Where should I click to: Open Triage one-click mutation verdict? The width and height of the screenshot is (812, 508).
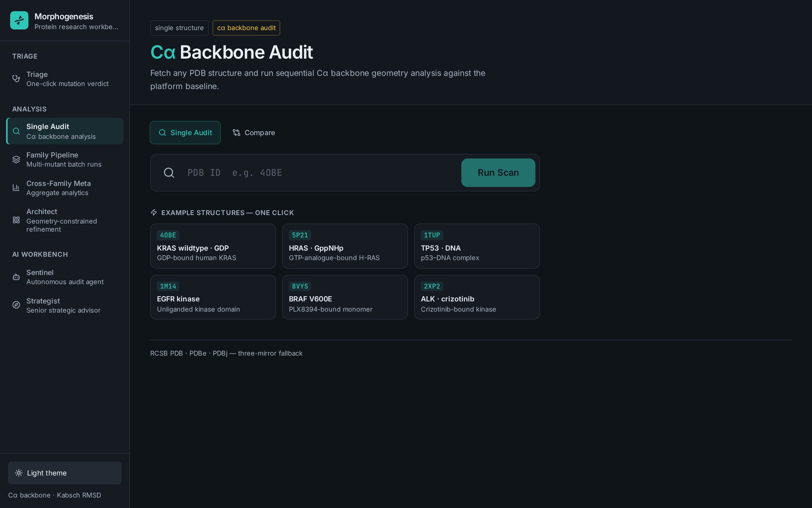point(65,79)
